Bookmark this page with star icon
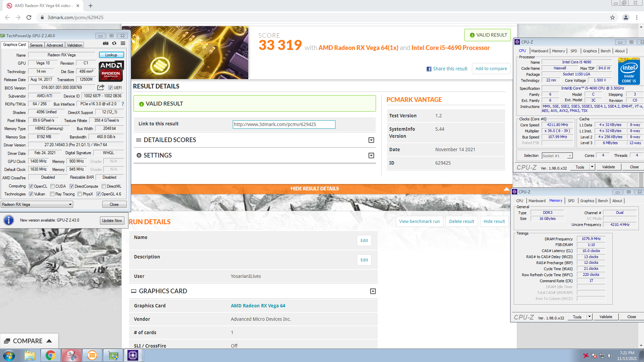The height and width of the screenshot is (362, 644). coord(612,17)
